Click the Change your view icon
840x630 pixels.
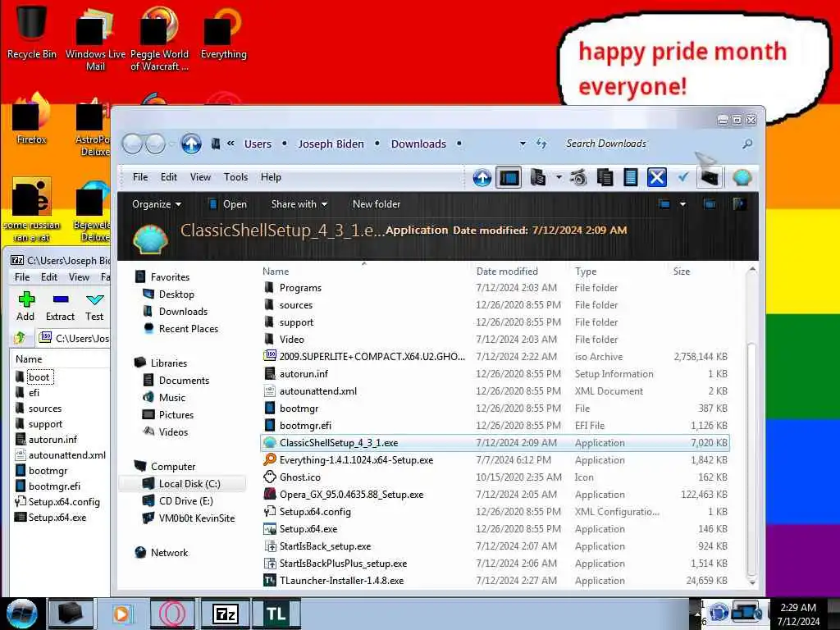coord(664,204)
